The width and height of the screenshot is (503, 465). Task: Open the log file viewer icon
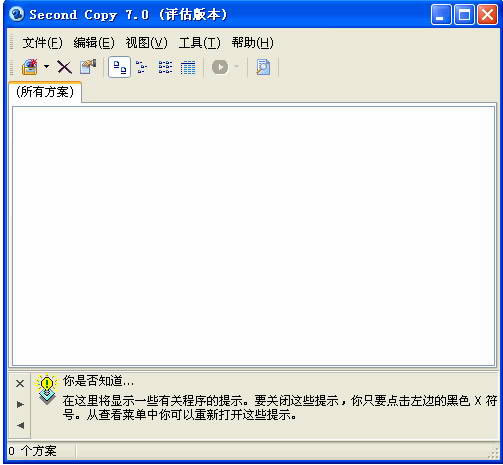[x=263, y=67]
